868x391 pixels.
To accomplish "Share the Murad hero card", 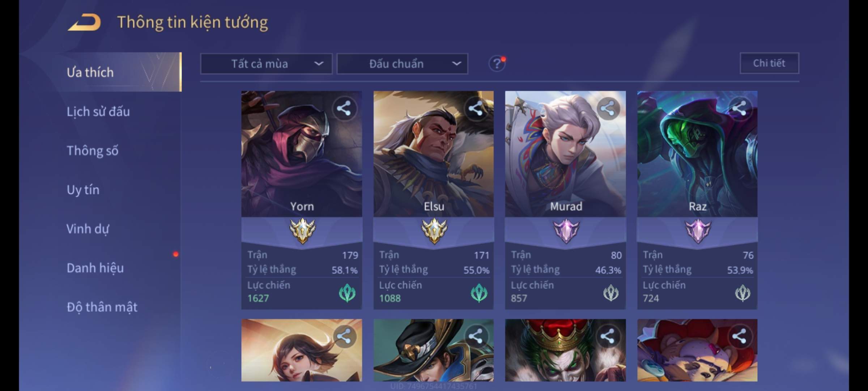I will (607, 108).
